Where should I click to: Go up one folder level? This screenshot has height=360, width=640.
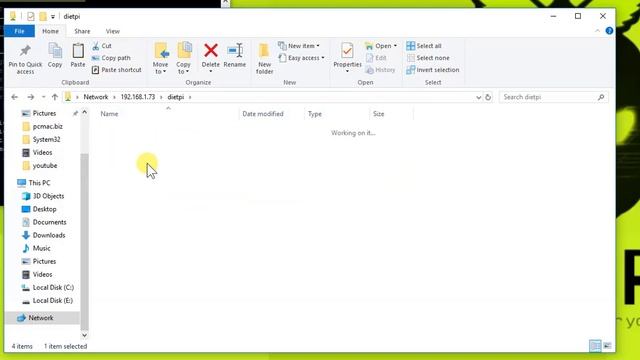click(x=55, y=97)
